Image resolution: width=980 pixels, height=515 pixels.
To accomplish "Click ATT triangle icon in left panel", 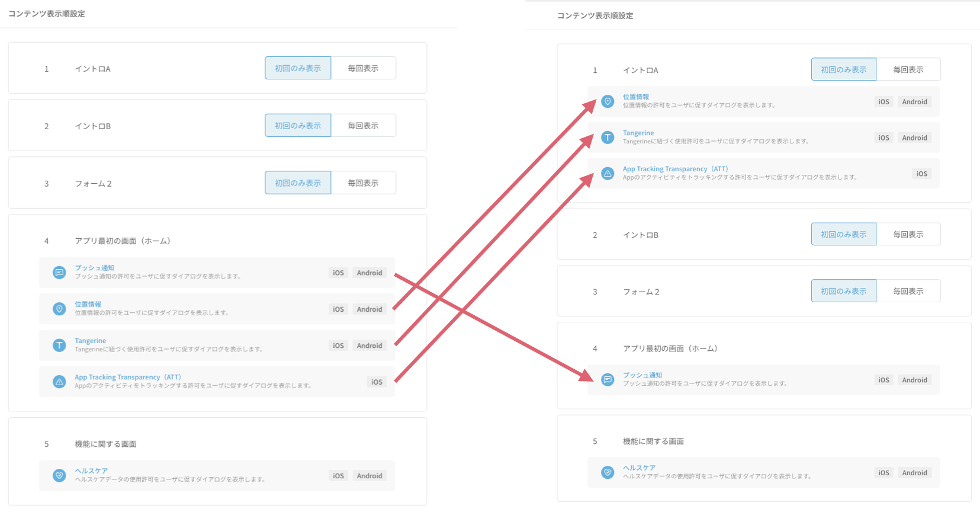I will 59,382.
